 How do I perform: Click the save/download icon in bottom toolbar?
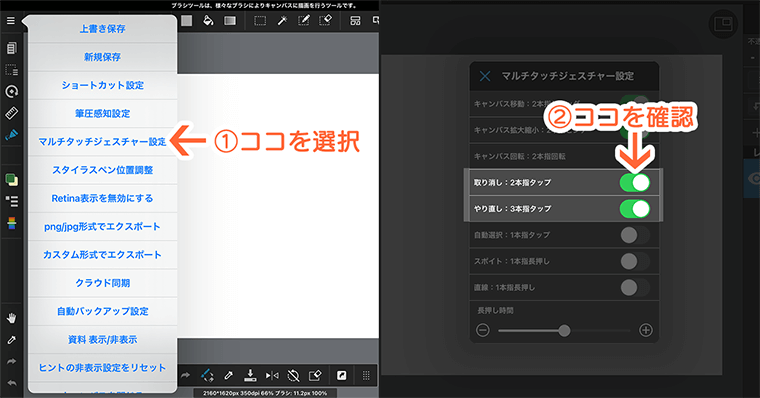[250, 375]
